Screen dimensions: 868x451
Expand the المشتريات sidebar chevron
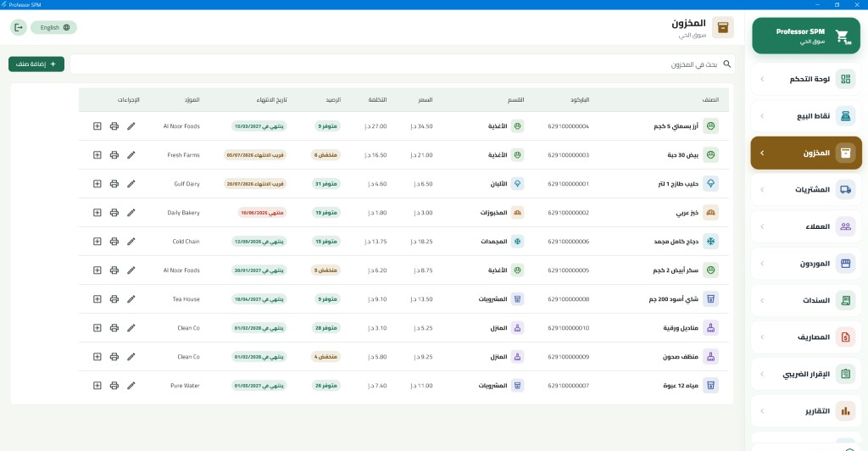[x=762, y=189]
